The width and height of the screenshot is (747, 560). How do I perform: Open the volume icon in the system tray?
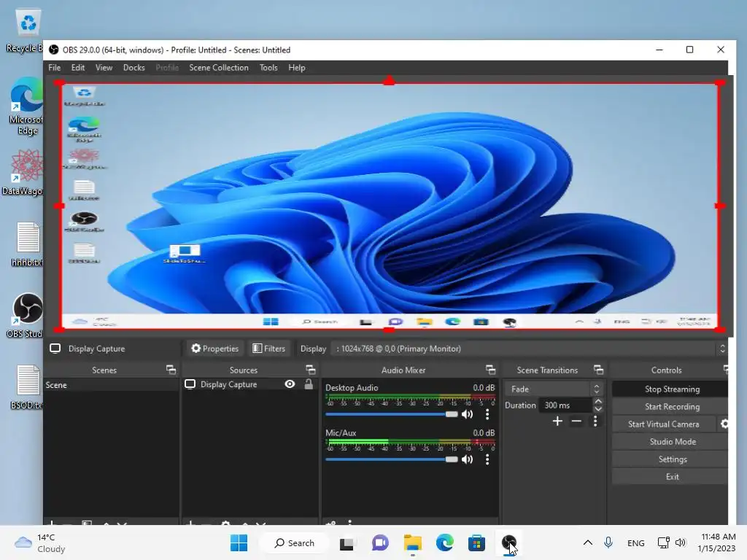click(x=681, y=542)
